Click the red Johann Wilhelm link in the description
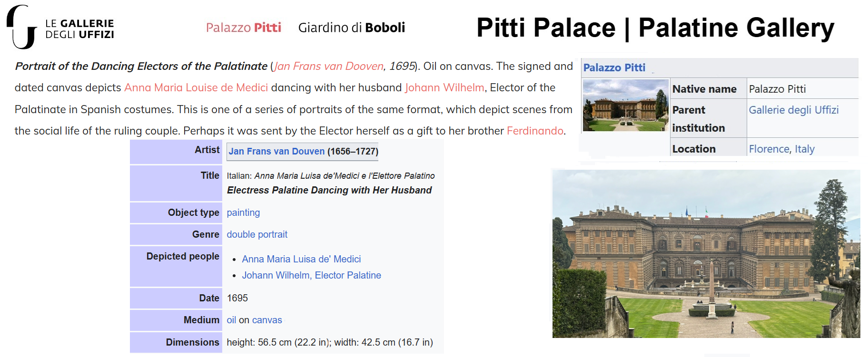The width and height of the screenshot is (868, 357). 444,87
